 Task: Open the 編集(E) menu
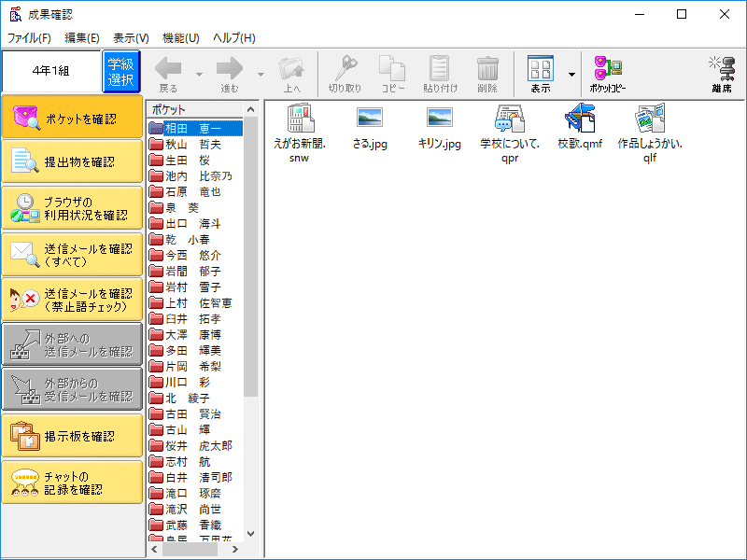82,38
